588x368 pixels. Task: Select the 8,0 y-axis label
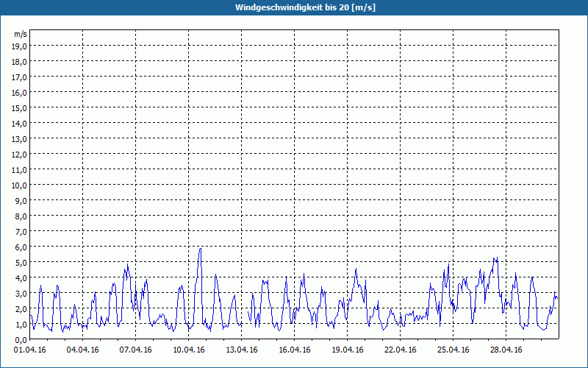coord(22,216)
